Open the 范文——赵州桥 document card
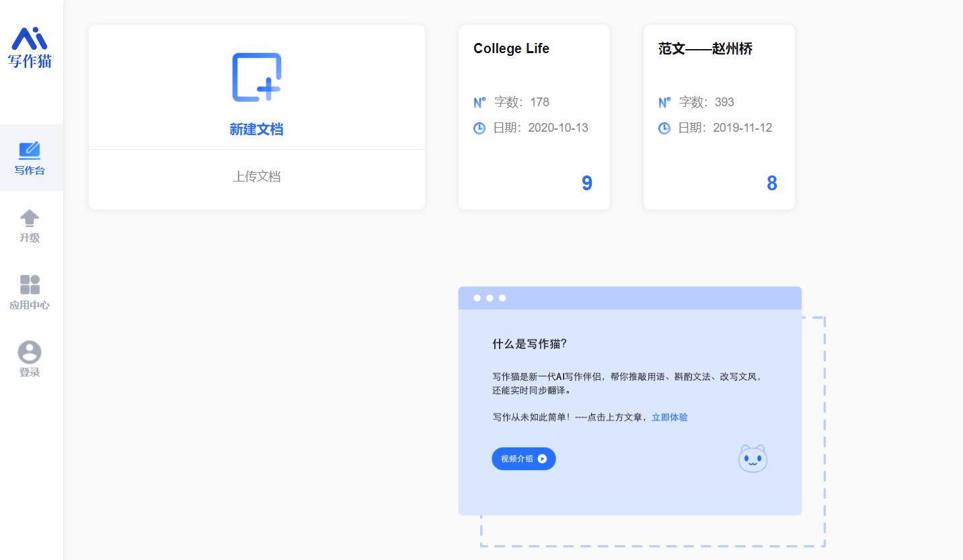 point(719,118)
